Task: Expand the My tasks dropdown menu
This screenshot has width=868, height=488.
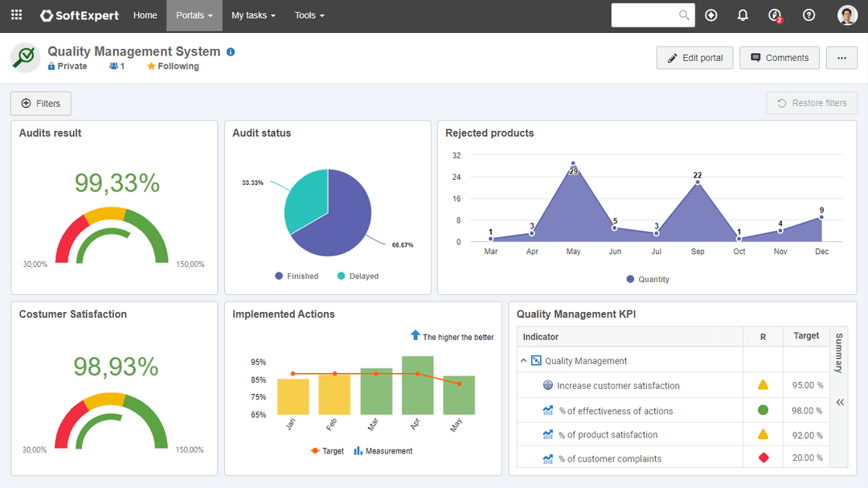Action: (253, 15)
